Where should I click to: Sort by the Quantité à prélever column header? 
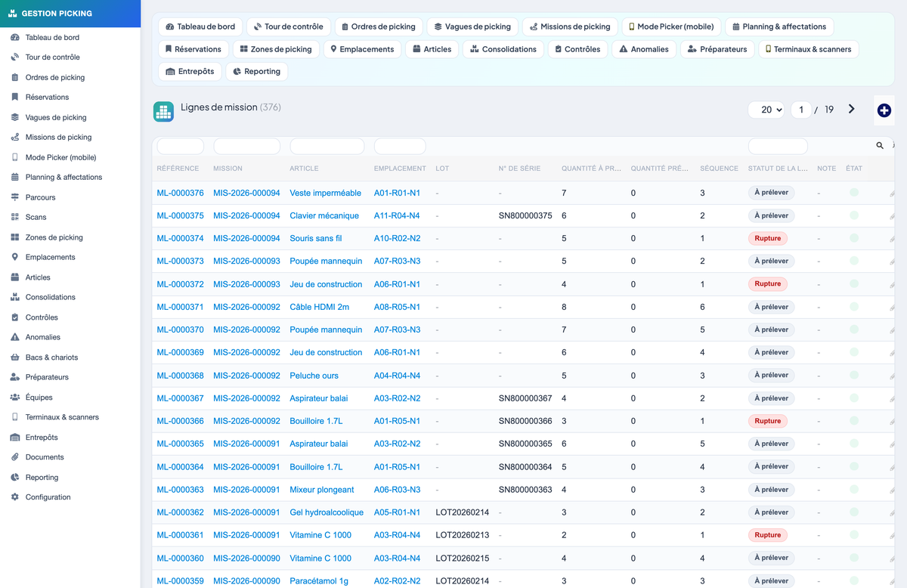click(591, 169)
